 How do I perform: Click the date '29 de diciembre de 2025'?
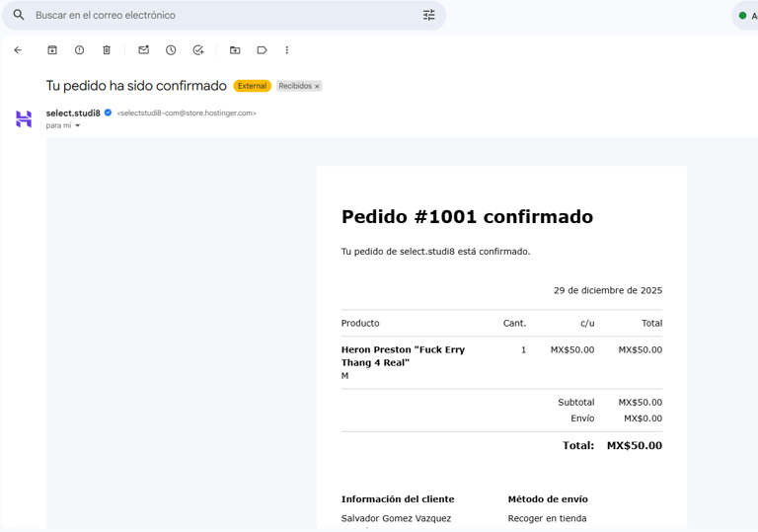coord(608,290)
